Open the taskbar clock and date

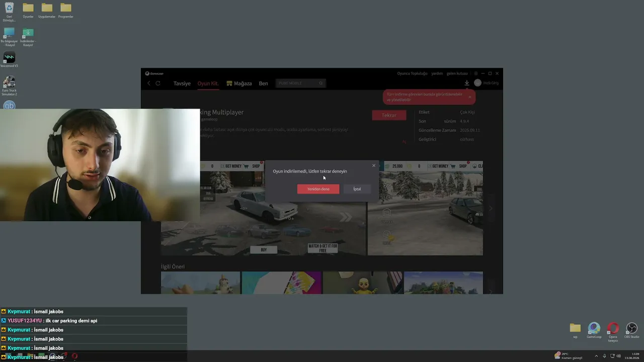pos(632,356)
